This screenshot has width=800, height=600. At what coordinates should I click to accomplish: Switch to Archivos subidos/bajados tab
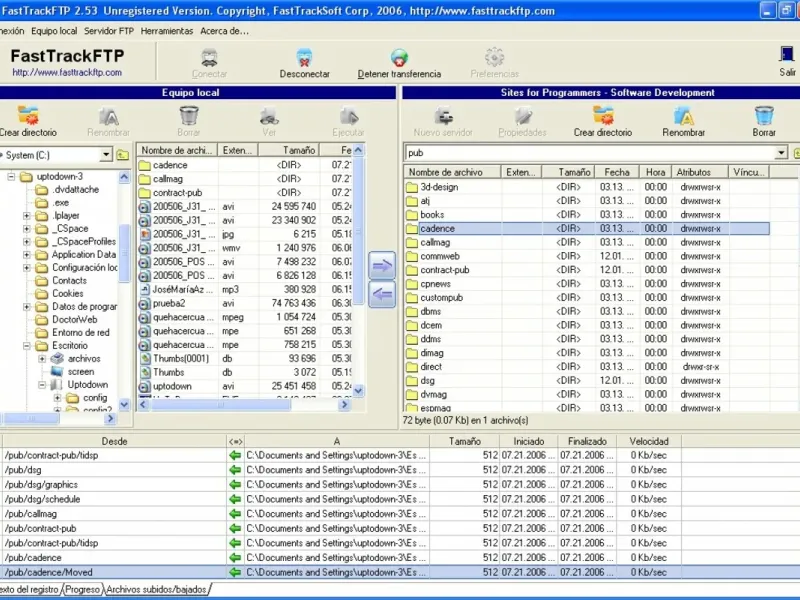click(156, 589)
